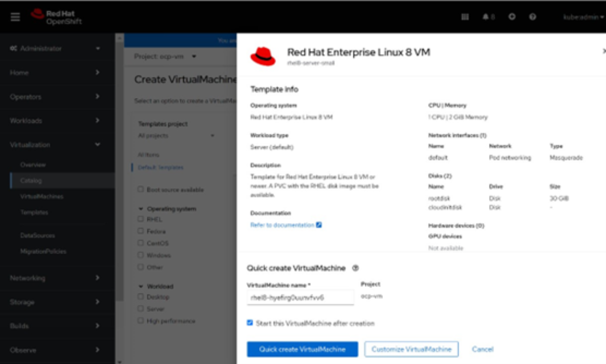Click the Quick create help icon

click(x=355, y=268)
